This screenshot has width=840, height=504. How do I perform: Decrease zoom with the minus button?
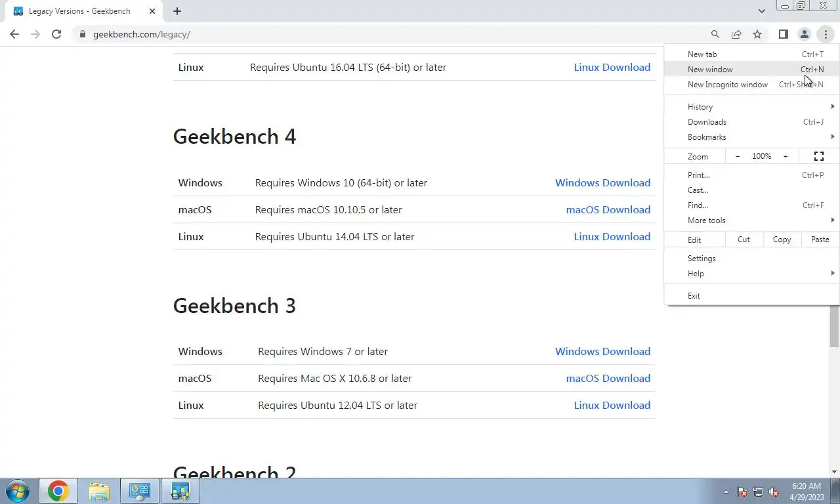point(738,156)
